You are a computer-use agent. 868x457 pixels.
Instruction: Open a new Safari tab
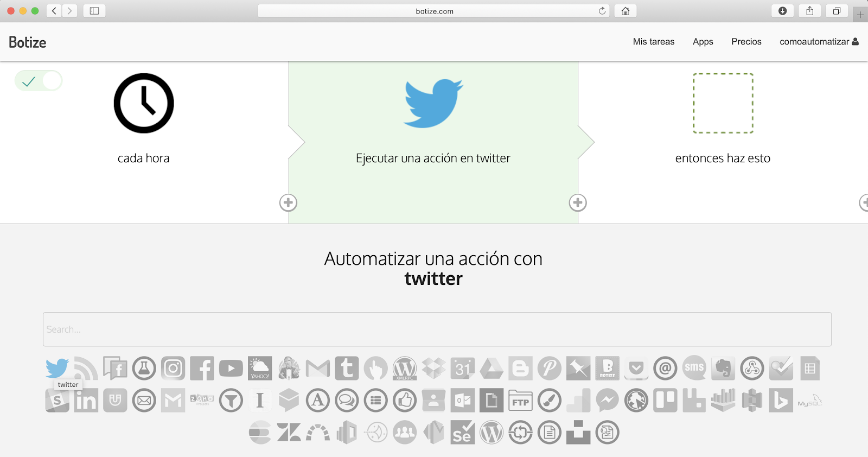point(860,15)
